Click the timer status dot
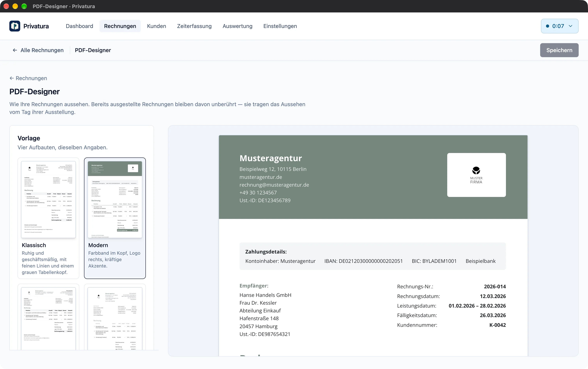The width and height of the screenshot is (588, 369). click(548, 26)
